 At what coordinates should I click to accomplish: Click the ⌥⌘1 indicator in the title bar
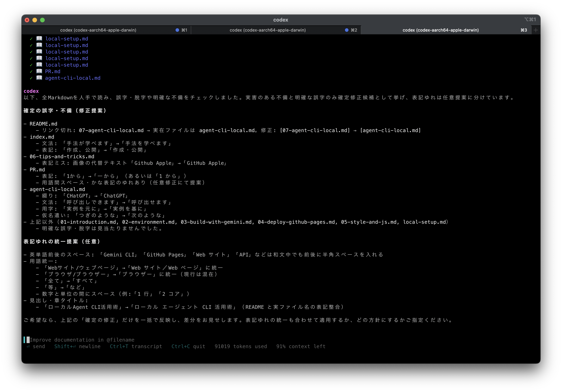coord(530,20)
